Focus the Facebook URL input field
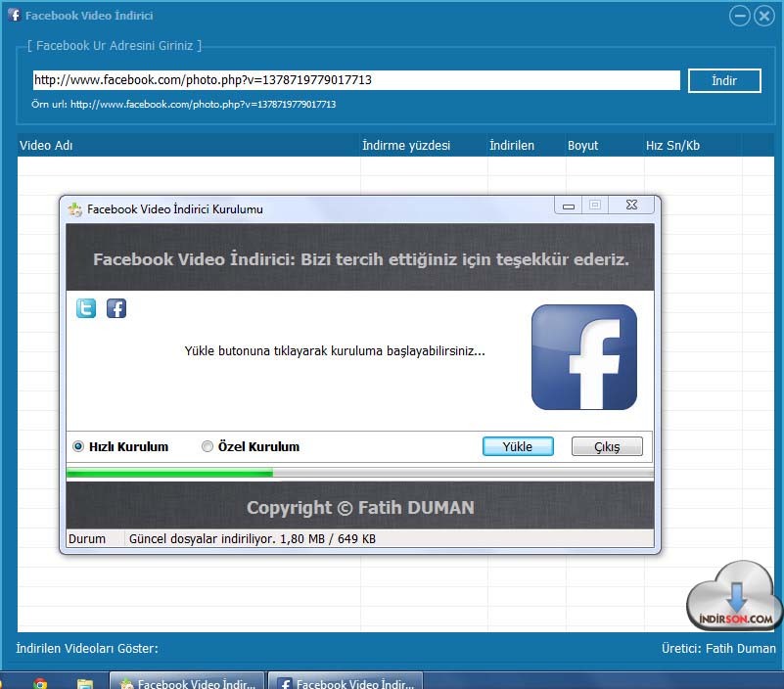 pyautogui.click(x=356, y=80)
